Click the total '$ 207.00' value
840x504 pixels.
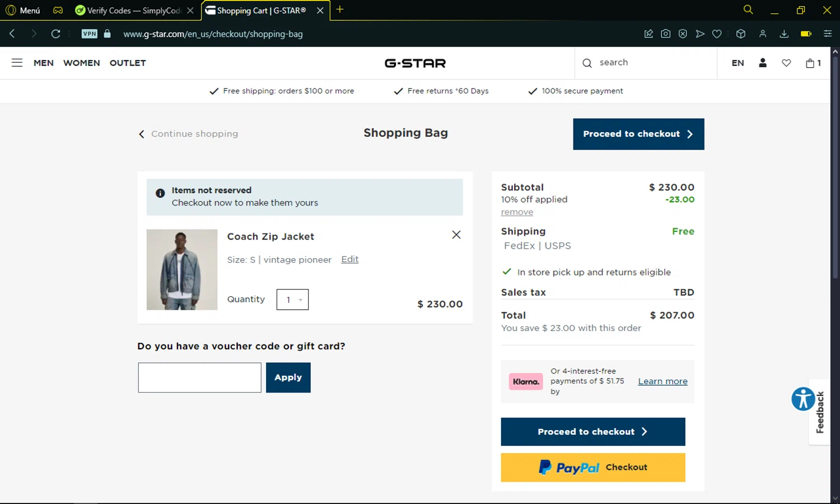tap(672, 315)
